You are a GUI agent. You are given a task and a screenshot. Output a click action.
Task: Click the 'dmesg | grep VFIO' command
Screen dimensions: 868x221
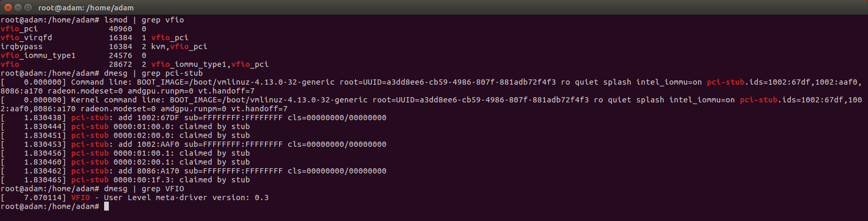tap(144, 189)
